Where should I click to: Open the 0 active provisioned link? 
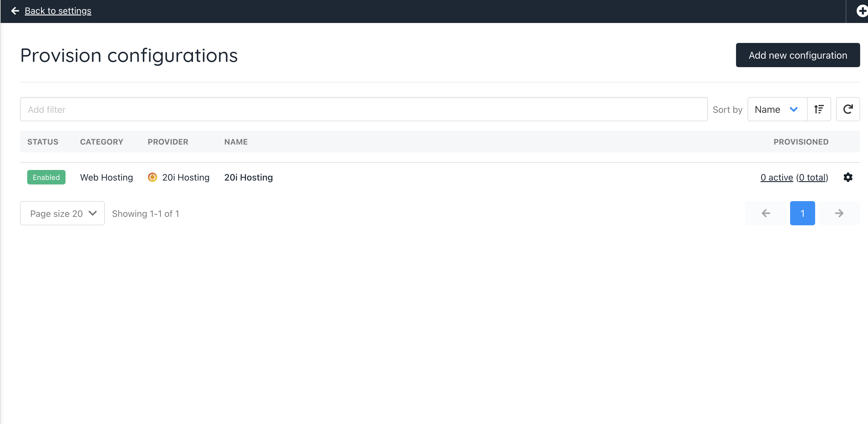(776, 178)
